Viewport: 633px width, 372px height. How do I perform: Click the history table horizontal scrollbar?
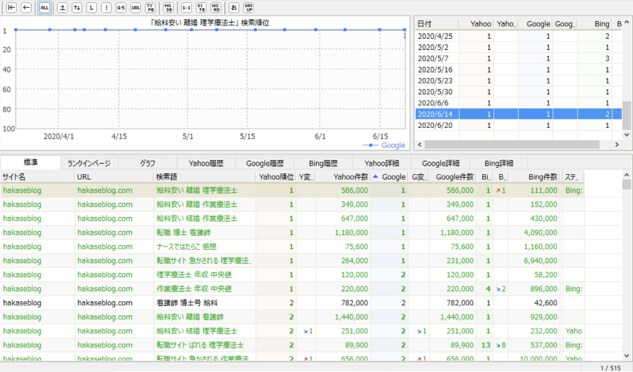[512, 144]
